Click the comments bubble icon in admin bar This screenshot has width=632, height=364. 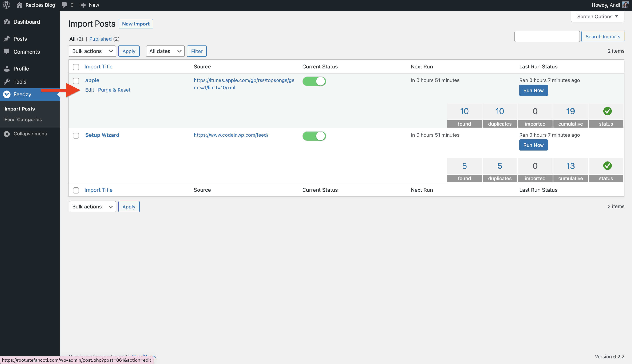(x=64, y=5)
